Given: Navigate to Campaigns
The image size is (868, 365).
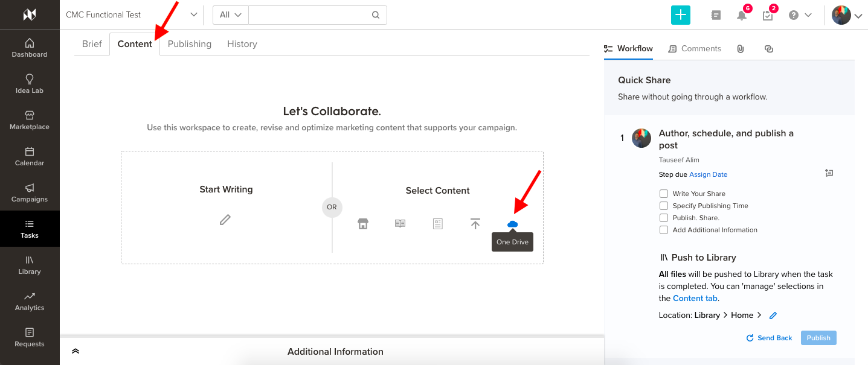Looking at the screenshot, I should point(30,193).
